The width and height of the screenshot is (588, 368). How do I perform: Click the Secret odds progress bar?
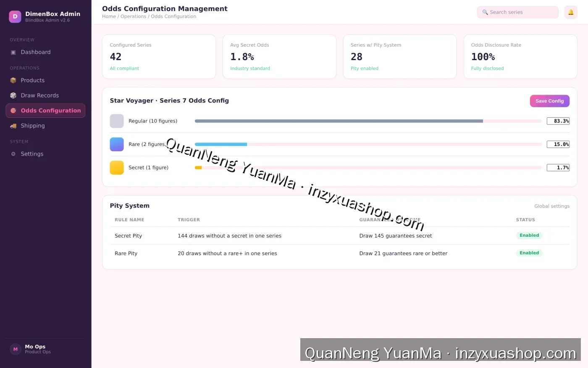(368, 168)
